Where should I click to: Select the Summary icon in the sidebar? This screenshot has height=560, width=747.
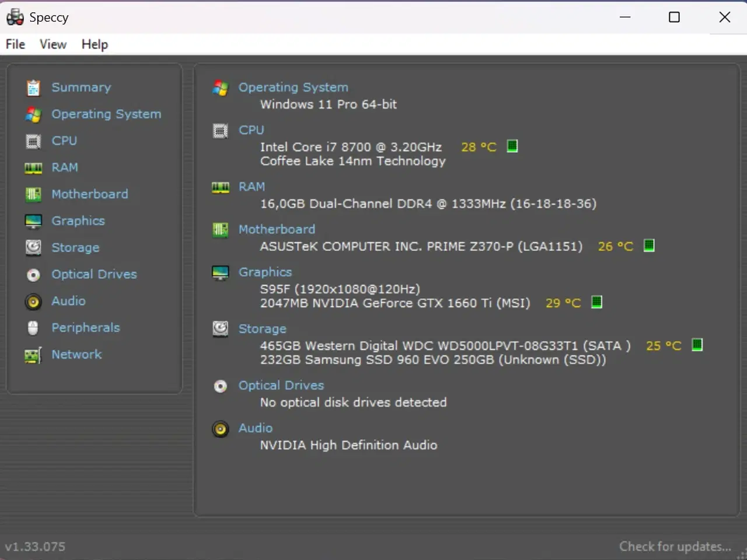(x=33, y=86)
